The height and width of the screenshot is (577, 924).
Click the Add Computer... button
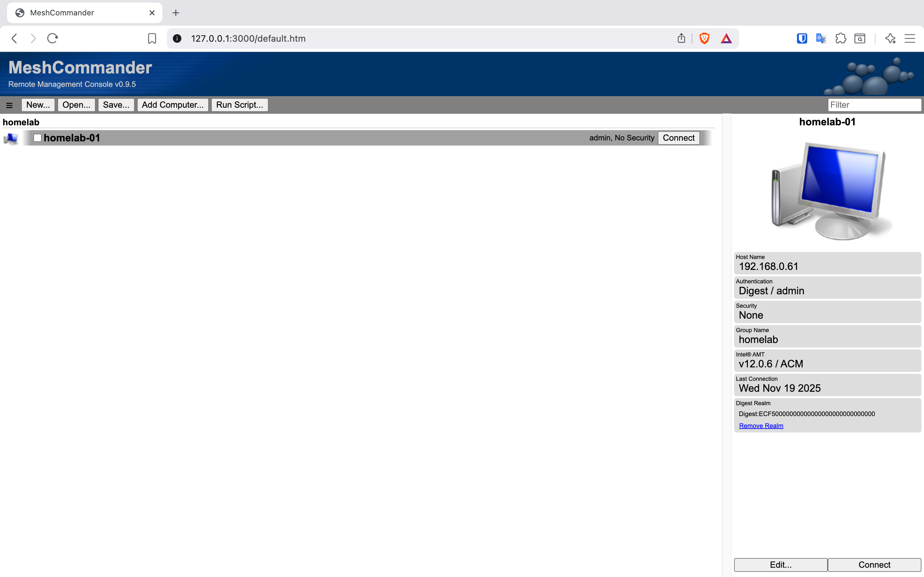click(x=173, y=105)
